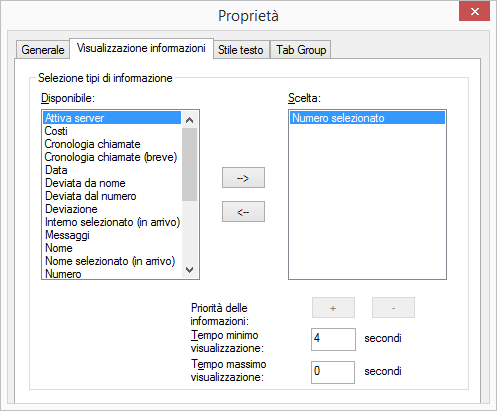Close the Proprietà dialog

pos(475,11)
